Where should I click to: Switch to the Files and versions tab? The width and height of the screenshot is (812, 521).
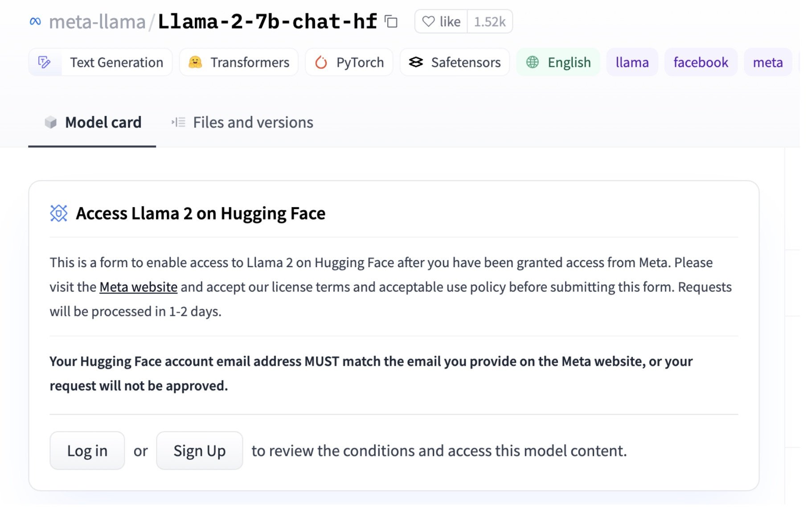(x=242, y=122)
